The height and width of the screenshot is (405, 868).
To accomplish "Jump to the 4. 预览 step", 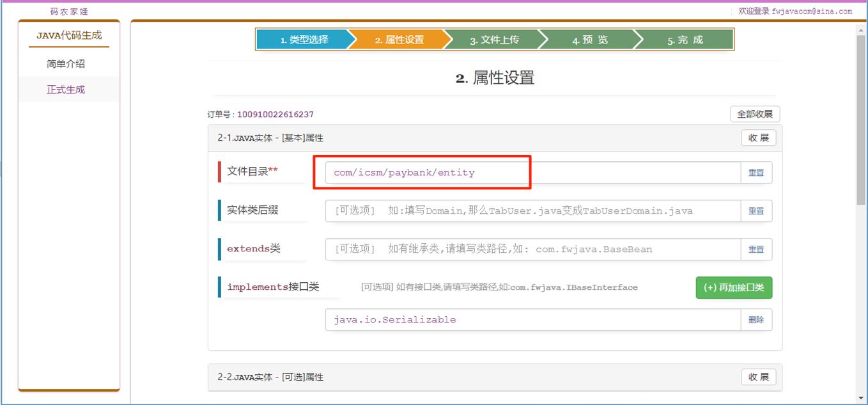I will pyautogui.click(x=589, y=40).
